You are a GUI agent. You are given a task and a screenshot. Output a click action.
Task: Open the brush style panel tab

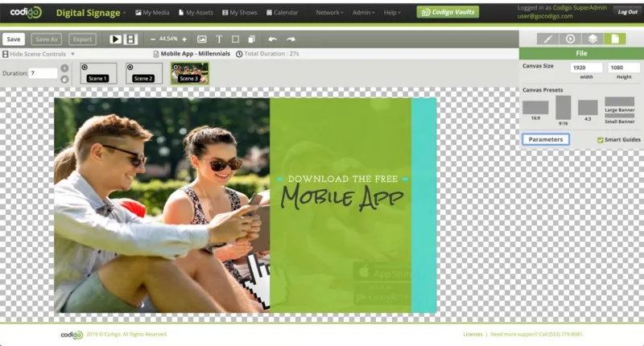coord(547,39)
